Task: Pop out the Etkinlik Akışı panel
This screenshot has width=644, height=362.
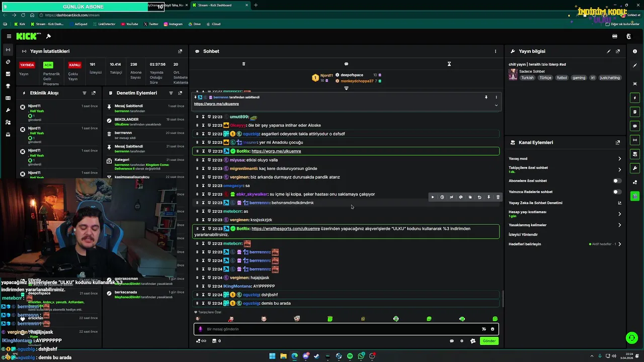Action: click(94, 93)
